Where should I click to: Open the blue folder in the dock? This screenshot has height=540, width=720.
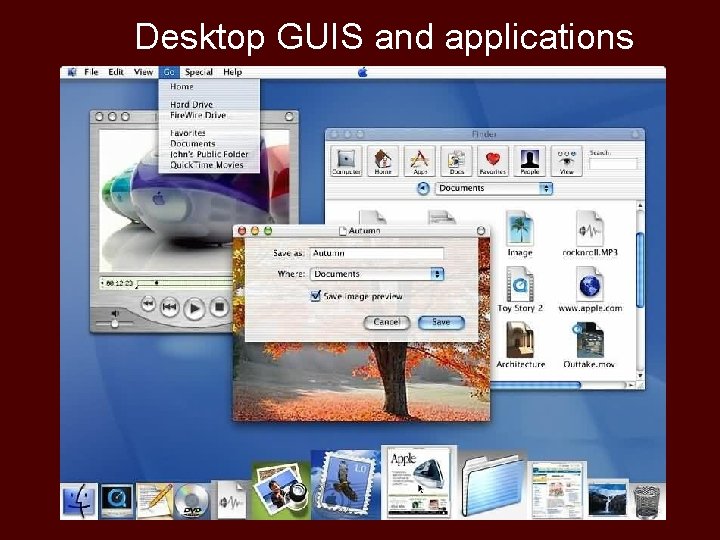493,486
